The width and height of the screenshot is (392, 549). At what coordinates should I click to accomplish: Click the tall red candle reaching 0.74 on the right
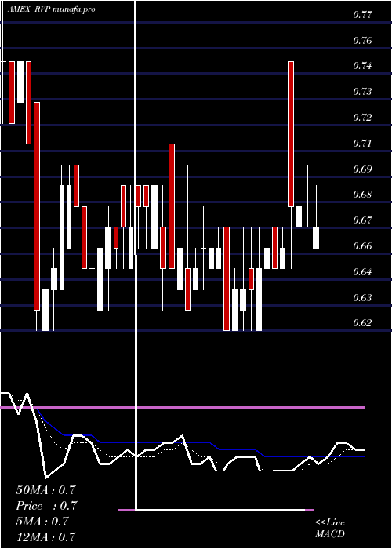click(291, 134)
